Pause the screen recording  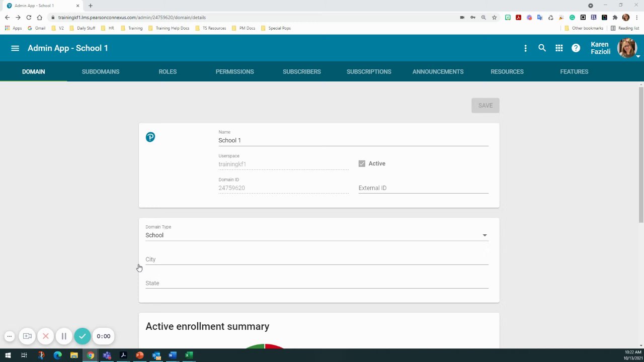[x=64, y=336]
